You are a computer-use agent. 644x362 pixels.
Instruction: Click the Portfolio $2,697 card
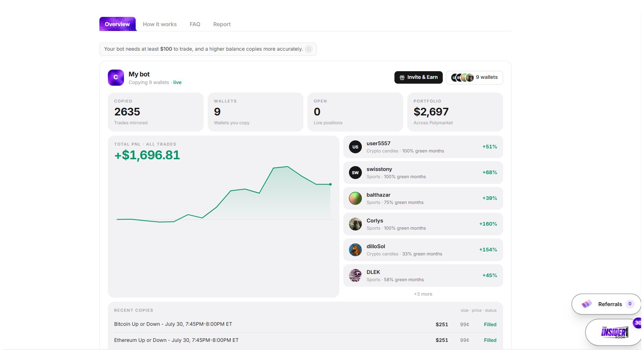point(455,112)
